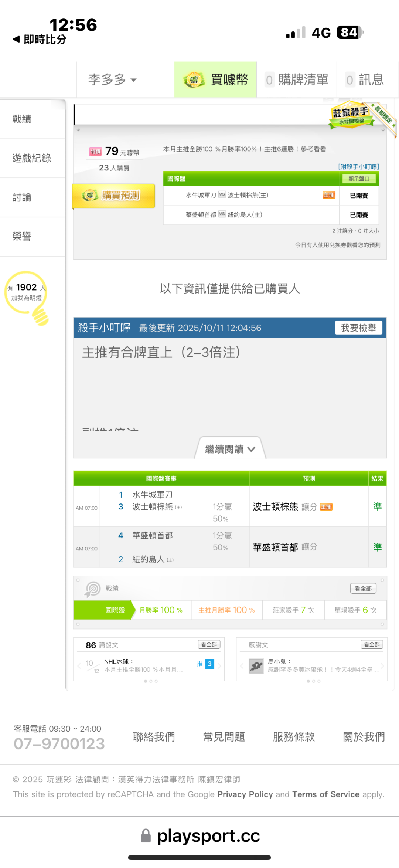
Task: Click 看全部 for the 86 篇發文 posts
Action: 209,644
